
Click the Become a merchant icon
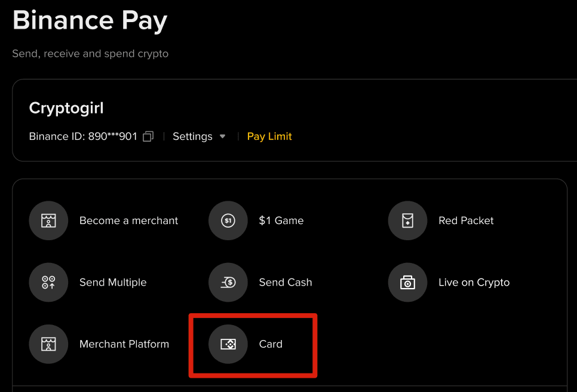pos(48,220)
